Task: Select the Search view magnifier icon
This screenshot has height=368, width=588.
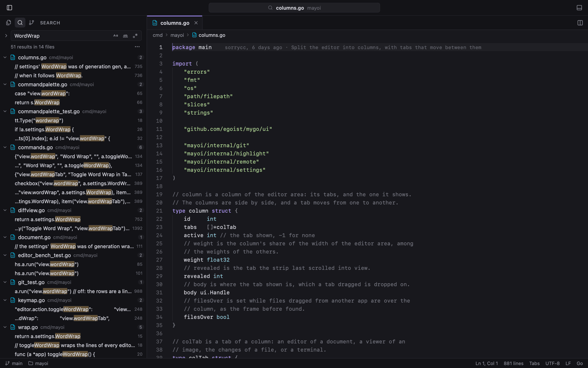Action: (20, 23)
